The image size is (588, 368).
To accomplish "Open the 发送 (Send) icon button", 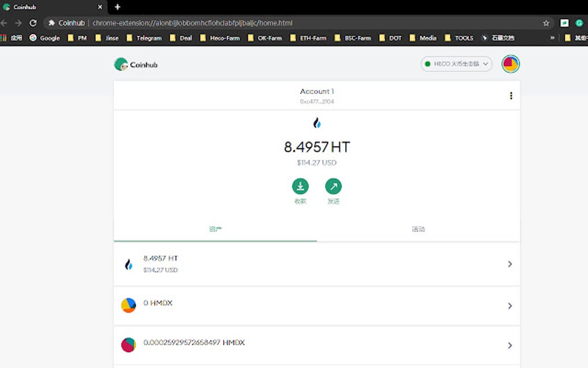I will [x=334, y=186].
